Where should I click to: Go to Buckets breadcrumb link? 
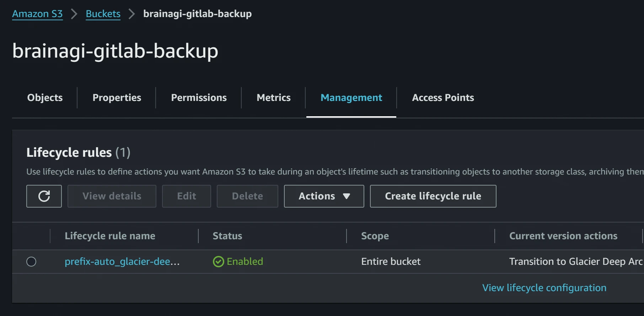pyautogui.click(x=103, y=14)
